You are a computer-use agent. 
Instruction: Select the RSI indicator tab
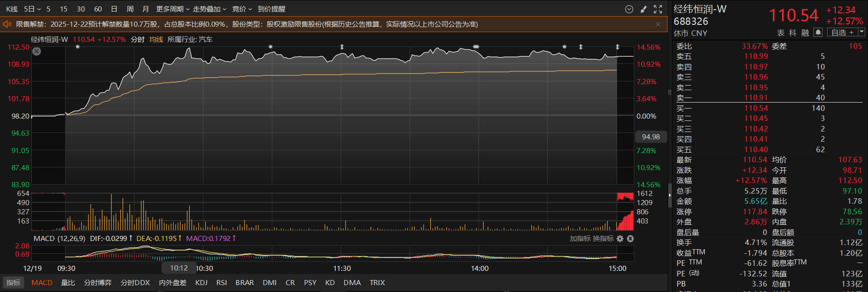click(x=221, y=283)
